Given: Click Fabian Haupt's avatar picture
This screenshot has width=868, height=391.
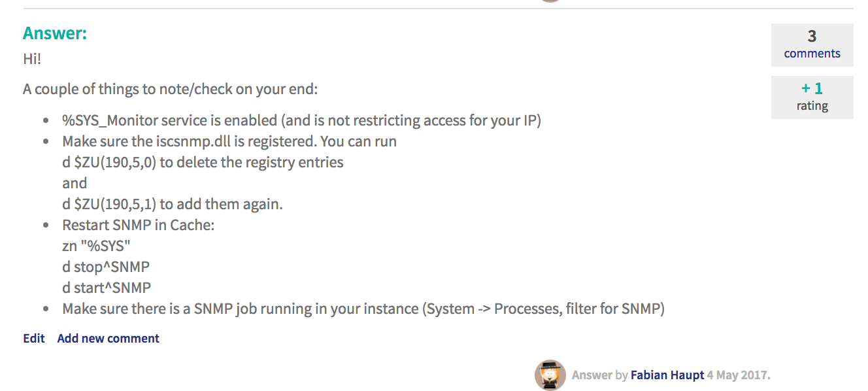Looking at the screenshot, I should coord(550,375).
